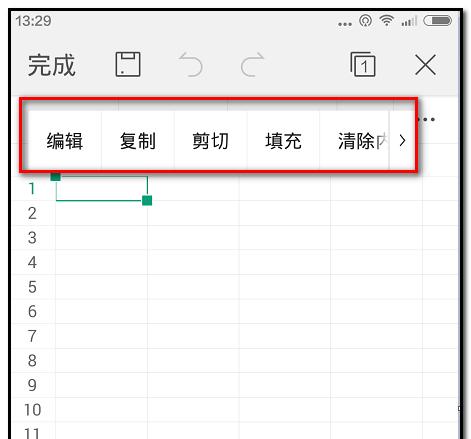Click the redo arrow icon
This screenshot has width=471, height=439.
click(x=252, y=64)
